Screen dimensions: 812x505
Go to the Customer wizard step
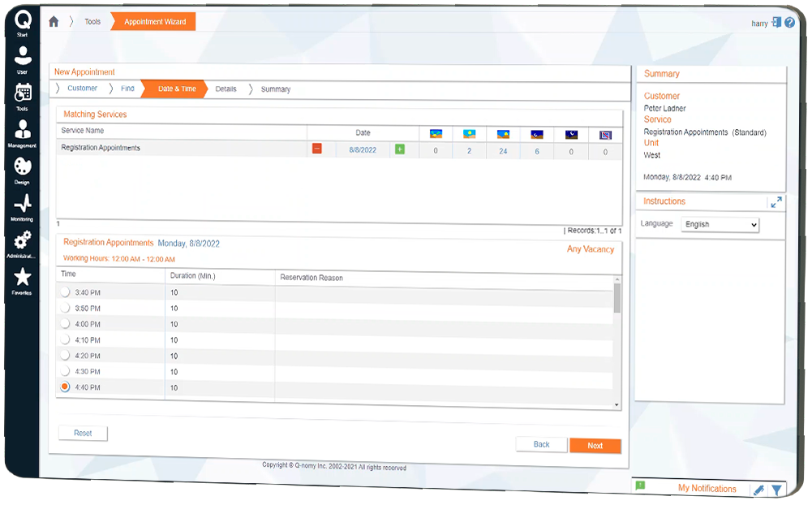coord(83,88)
